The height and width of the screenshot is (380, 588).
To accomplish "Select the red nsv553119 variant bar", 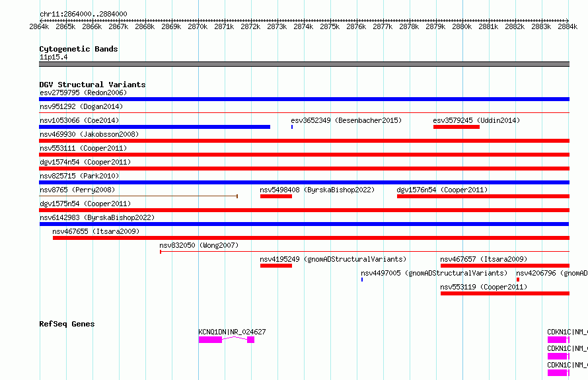I will (505, 293).
